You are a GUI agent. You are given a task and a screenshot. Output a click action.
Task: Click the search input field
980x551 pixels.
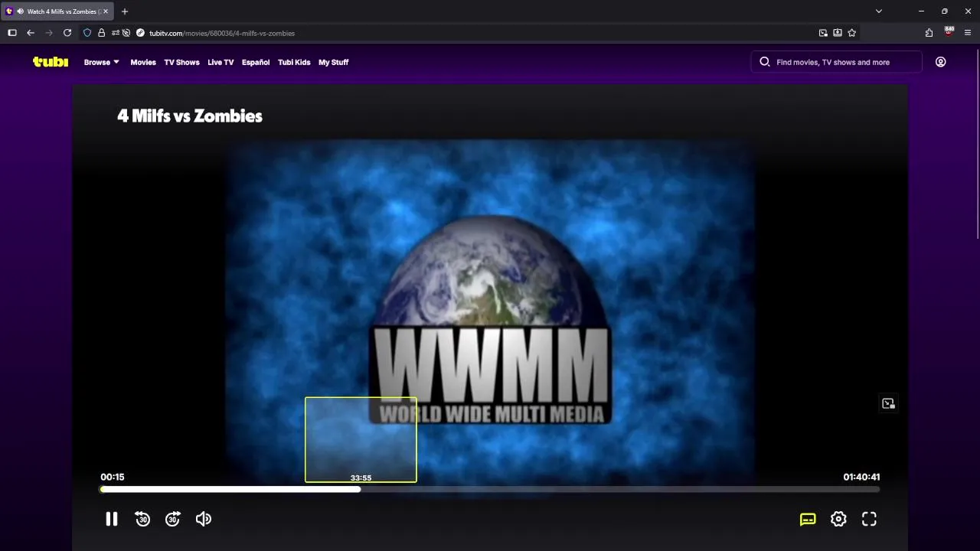pos(837,62)
